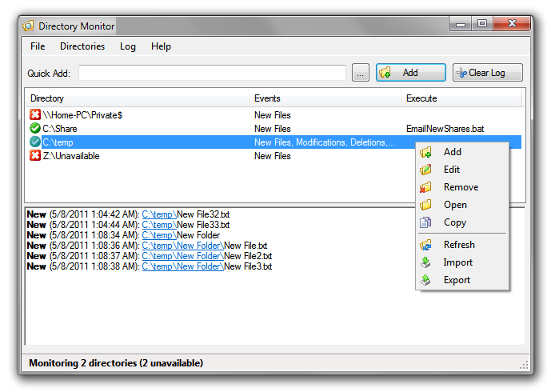Open the C:\temp\ link for New File32.txt

click(159, 214)
